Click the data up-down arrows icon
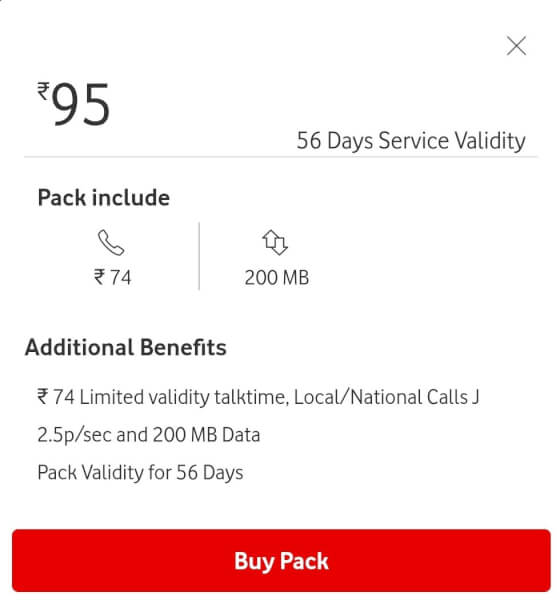The image size is (560, 600). click(x=275, y=242)
